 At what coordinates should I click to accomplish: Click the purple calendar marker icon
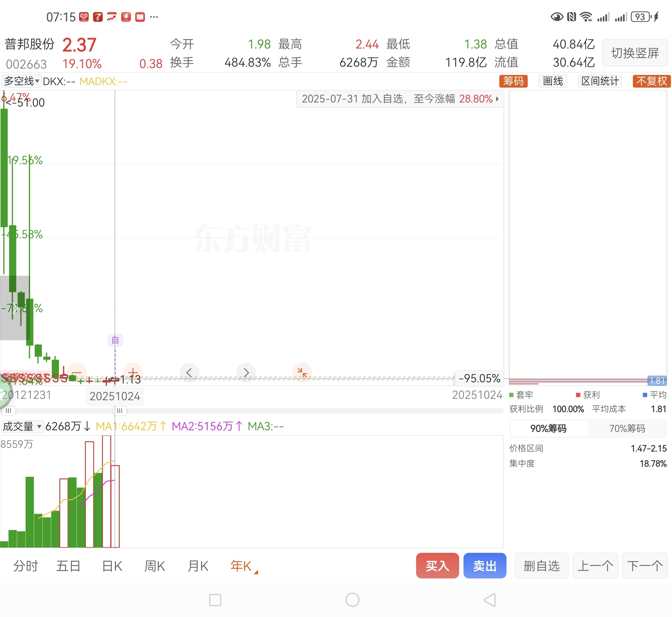click(115, 340)
